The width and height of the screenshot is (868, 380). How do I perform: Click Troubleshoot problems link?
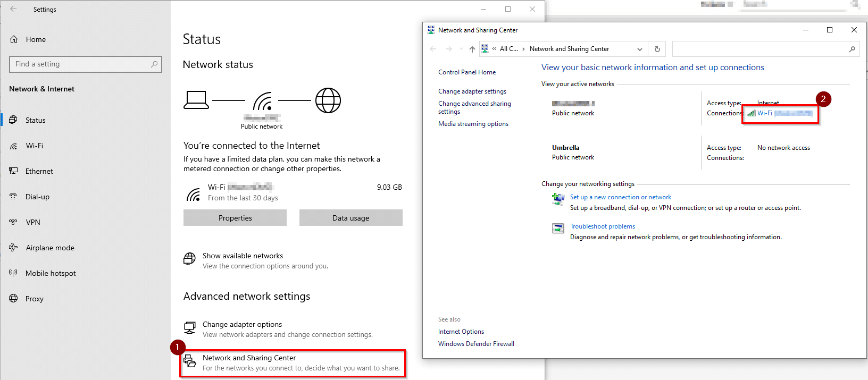[603, 226]
